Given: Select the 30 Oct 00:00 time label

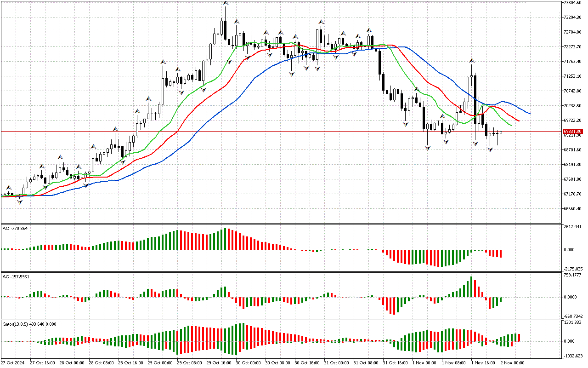Looking at the screenshot, I should click(x=249, y=363).
